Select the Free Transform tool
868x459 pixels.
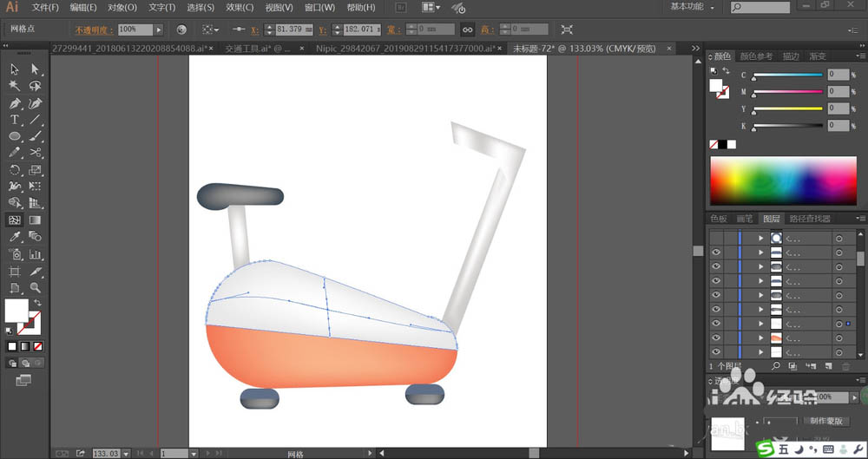(x=36, y=187)
